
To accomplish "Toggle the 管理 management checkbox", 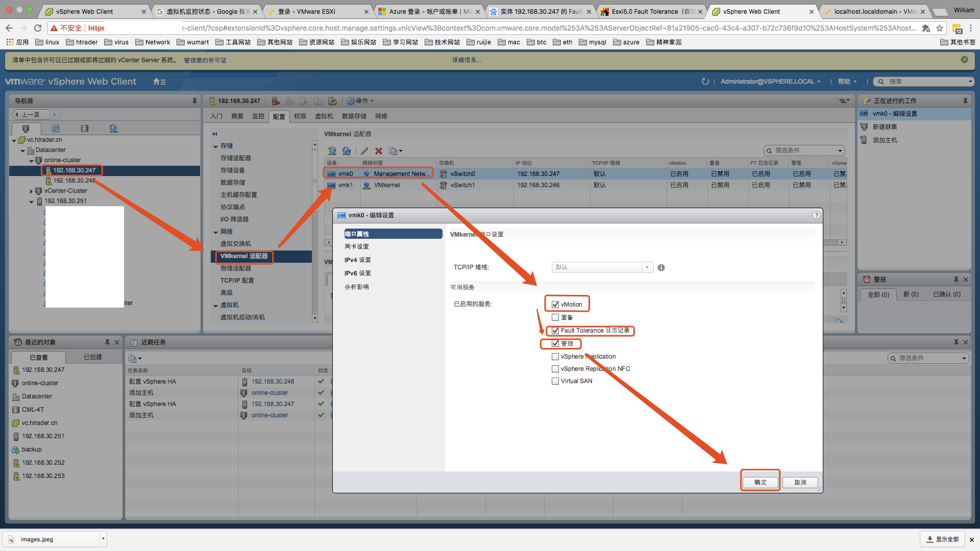I will tap(555, 344).
